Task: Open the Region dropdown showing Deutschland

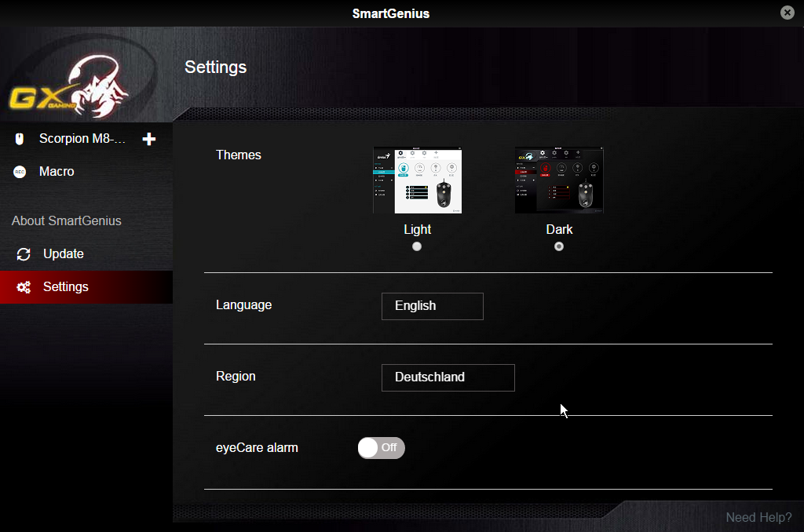Action: click(x=448, y=377)
